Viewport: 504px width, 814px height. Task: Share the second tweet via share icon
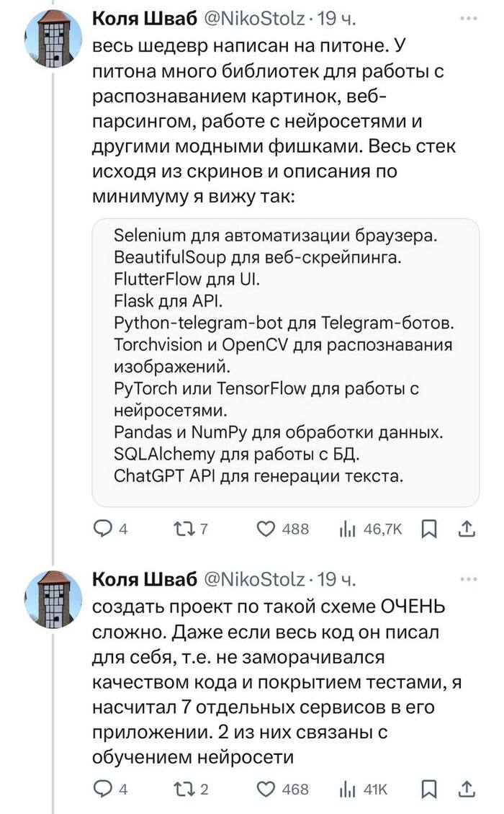(466, 790)
